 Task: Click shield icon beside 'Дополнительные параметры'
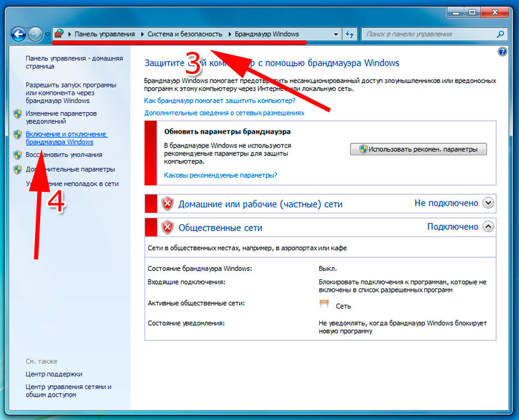point(18,170)
